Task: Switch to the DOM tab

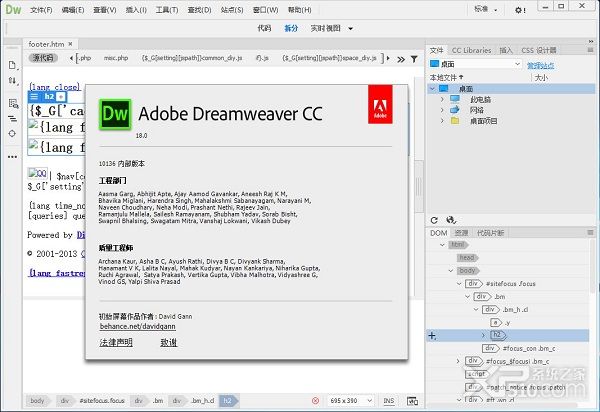Action: point(439,233)
